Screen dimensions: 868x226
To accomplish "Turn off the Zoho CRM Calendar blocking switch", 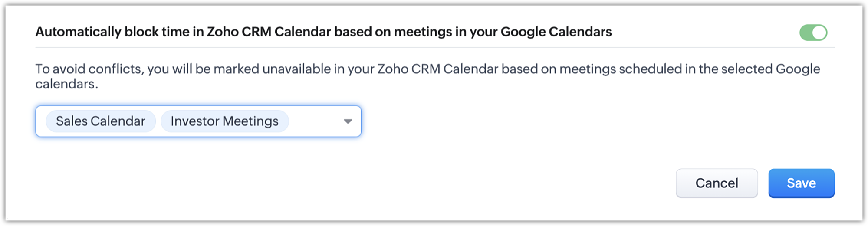I will 813,33.
